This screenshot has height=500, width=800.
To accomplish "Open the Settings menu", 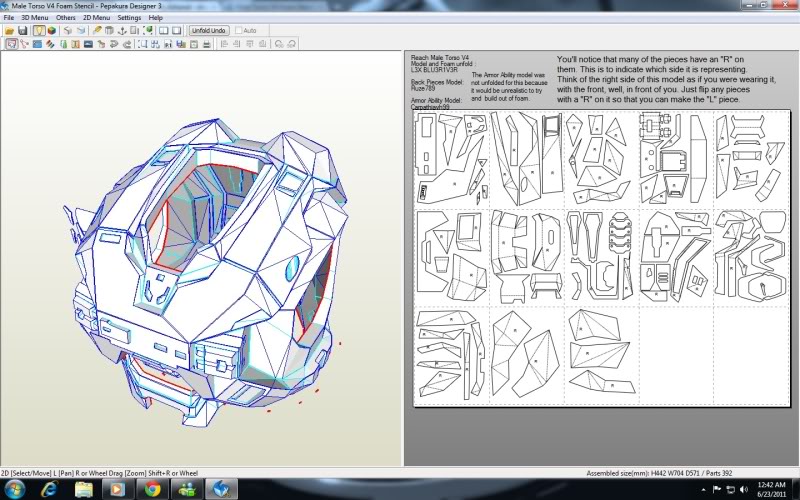I will click(x=129, y=17).
